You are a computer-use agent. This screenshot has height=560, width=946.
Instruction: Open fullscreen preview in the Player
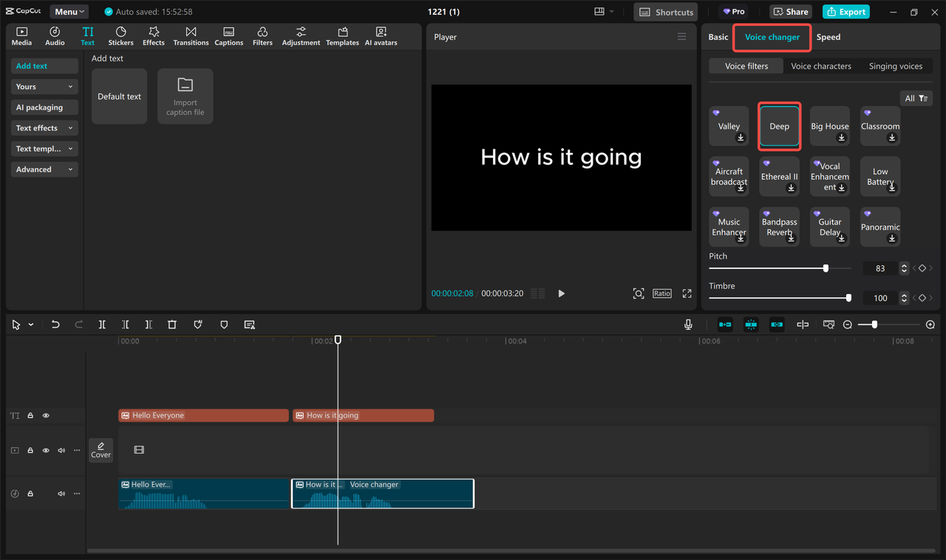point(687,293)
